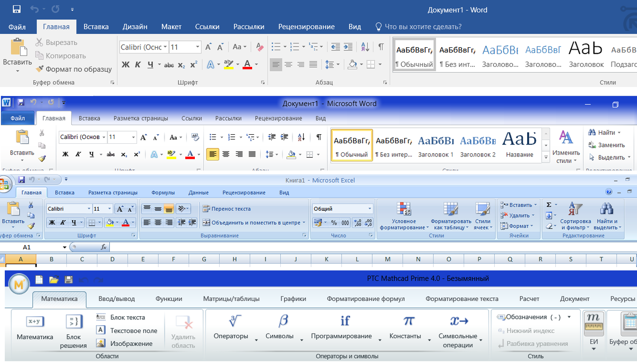Open the font size 11 dropdown in Word 2016

pyautogui.click(x=197, y=47)
